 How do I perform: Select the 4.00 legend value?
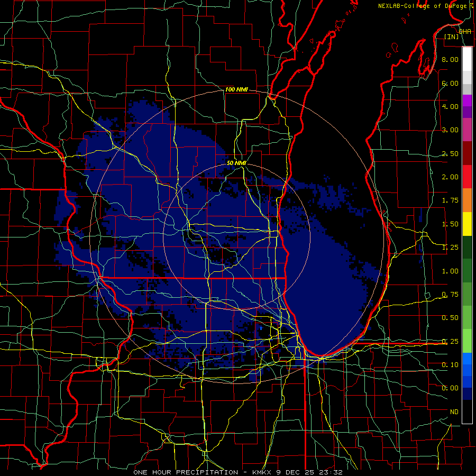click(x=450, y=106)
